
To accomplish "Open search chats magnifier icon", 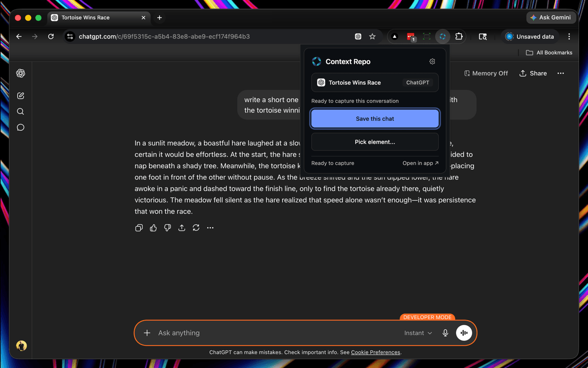I will coord(21,111).
